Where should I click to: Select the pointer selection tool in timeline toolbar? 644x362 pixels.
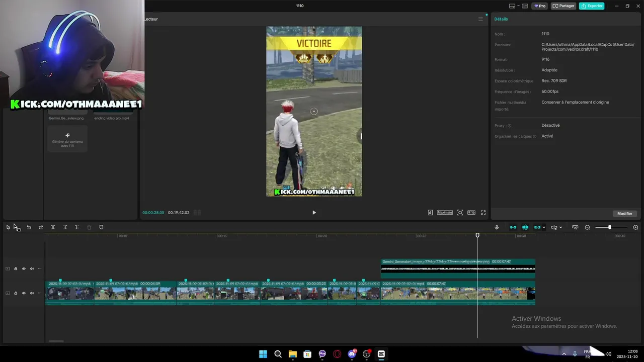tap(8, 227)
